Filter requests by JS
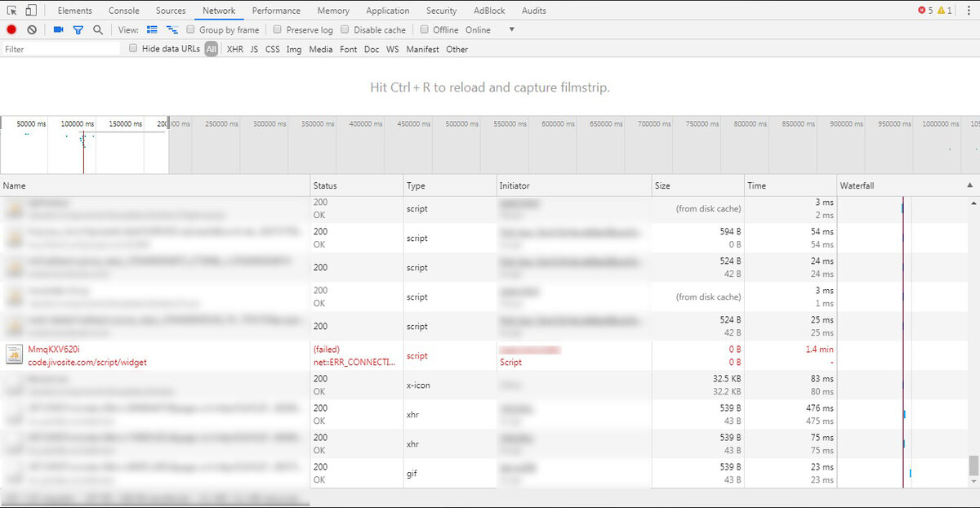 click(x=254, y=49)
